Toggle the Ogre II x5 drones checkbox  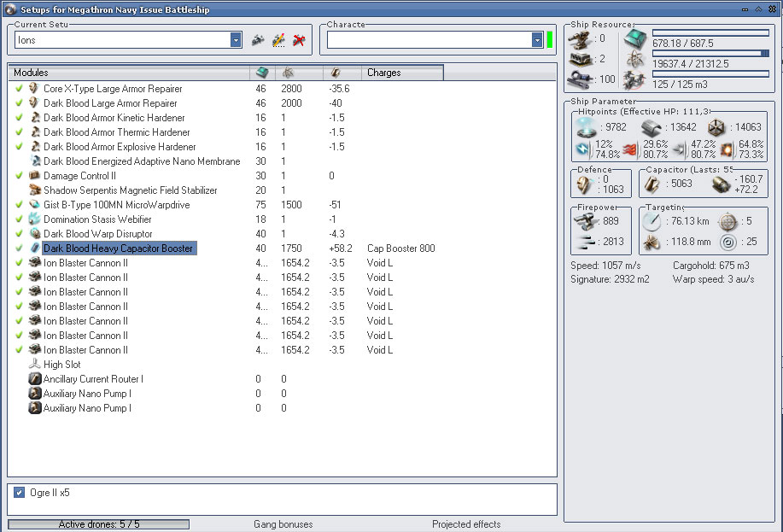click(19, 493)
